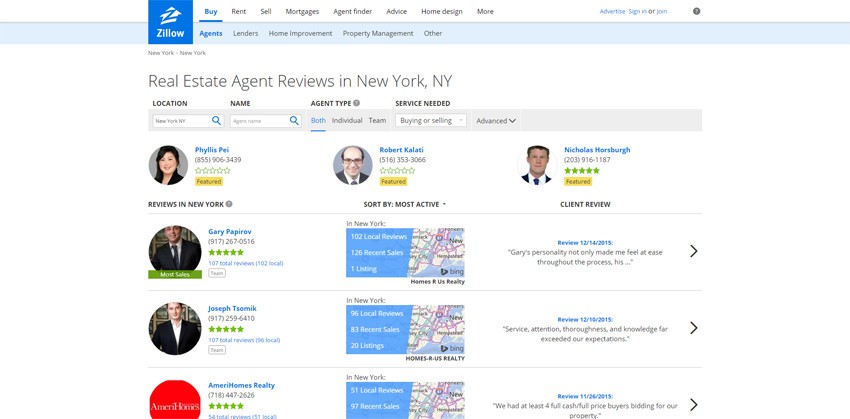
Task: Click the 20 Listings stat
Action: [368, 346]
